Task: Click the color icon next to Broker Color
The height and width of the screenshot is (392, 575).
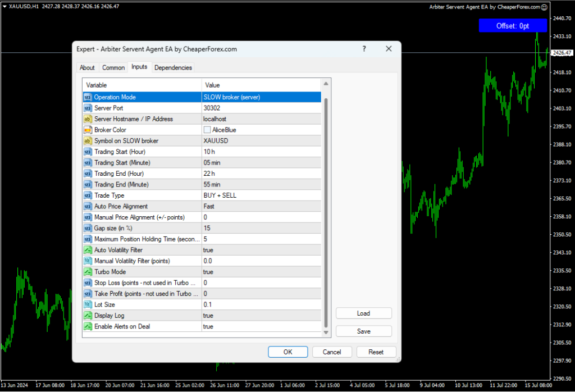Action: click(88, 130)
